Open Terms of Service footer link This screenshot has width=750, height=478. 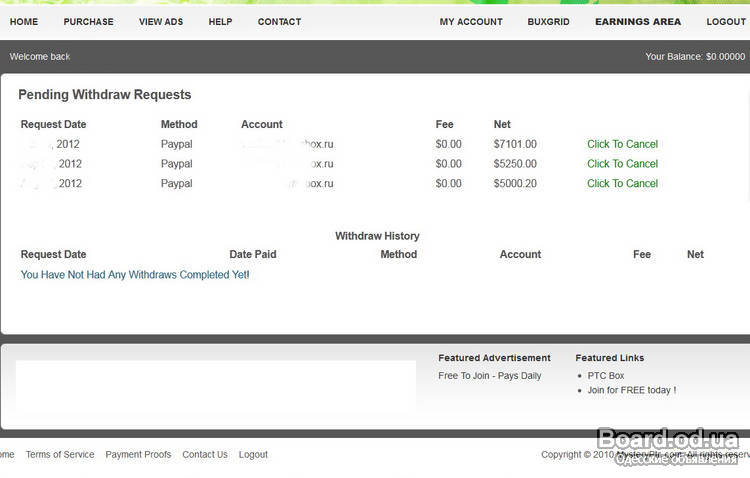pos(60,454)
